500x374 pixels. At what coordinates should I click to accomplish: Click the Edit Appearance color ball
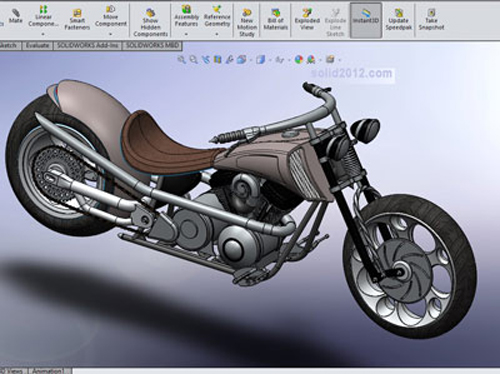pyautogui.click(x=299, y=60)
